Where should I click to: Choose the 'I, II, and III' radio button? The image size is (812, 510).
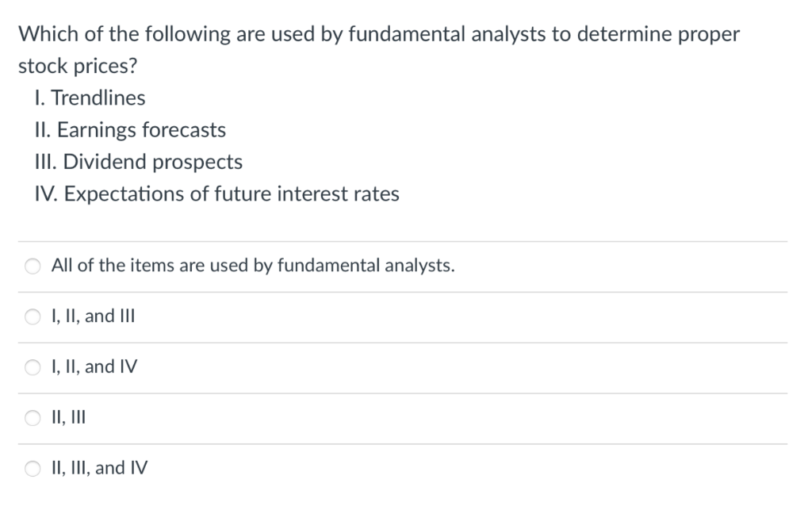[x=31, y=317]
